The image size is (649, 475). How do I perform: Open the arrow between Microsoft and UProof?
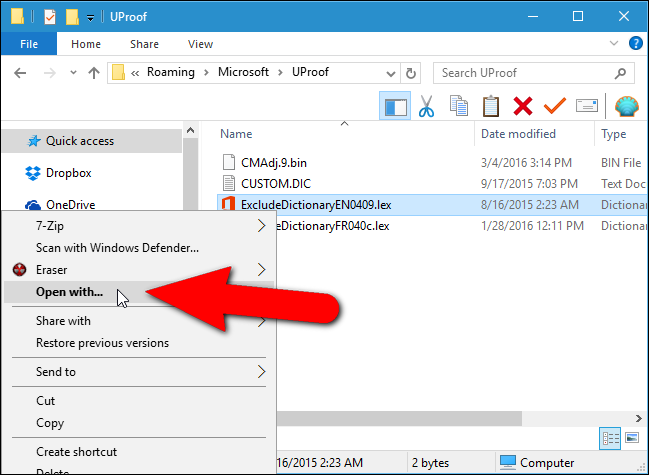[280, 73]
